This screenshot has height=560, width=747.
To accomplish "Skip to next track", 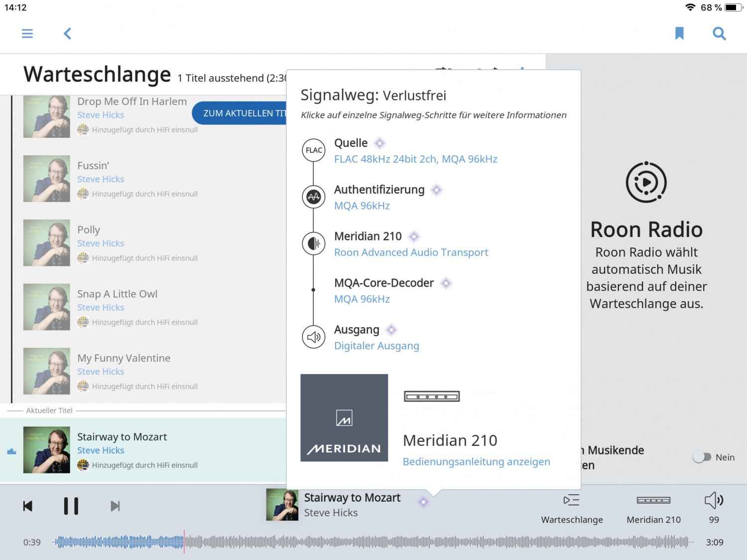I will 115,506.
